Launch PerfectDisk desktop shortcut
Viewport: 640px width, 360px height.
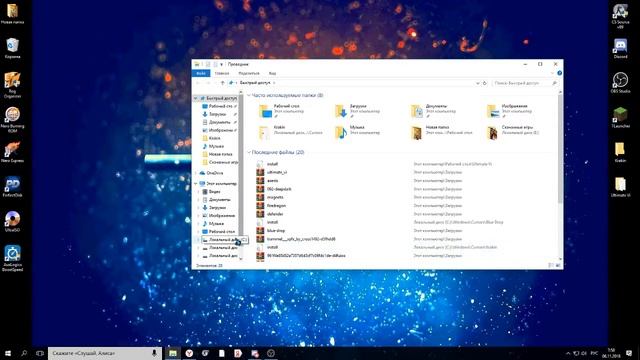(12, 187)
